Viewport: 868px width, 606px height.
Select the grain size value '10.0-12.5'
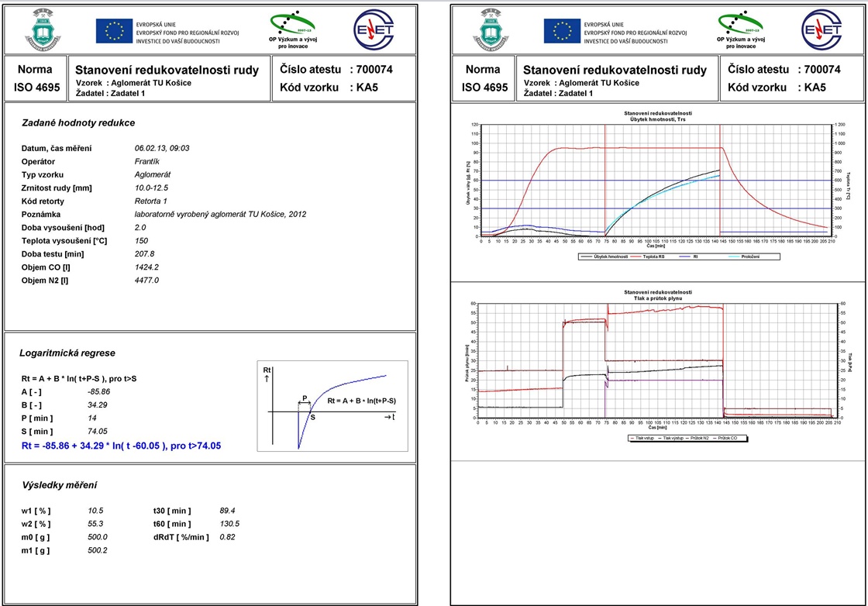point(151,188)
